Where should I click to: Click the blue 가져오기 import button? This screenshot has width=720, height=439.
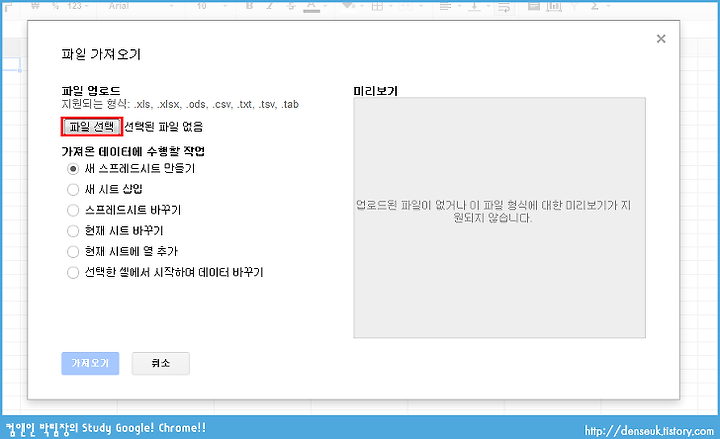[x=90, y=363]
